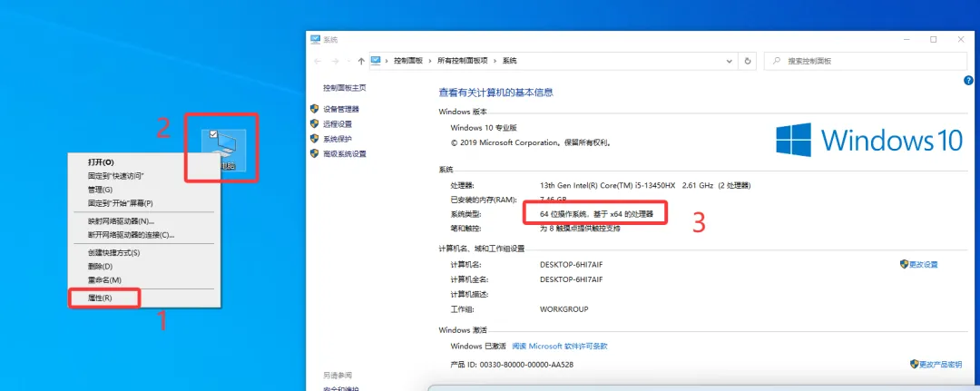Choose 映射网络驱动器(N)... menu entry
Viewport: 980px width, 391px height.
(143, 221)
